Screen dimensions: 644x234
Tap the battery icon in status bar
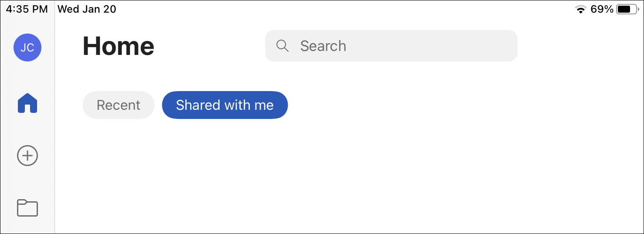click(627, 9)
